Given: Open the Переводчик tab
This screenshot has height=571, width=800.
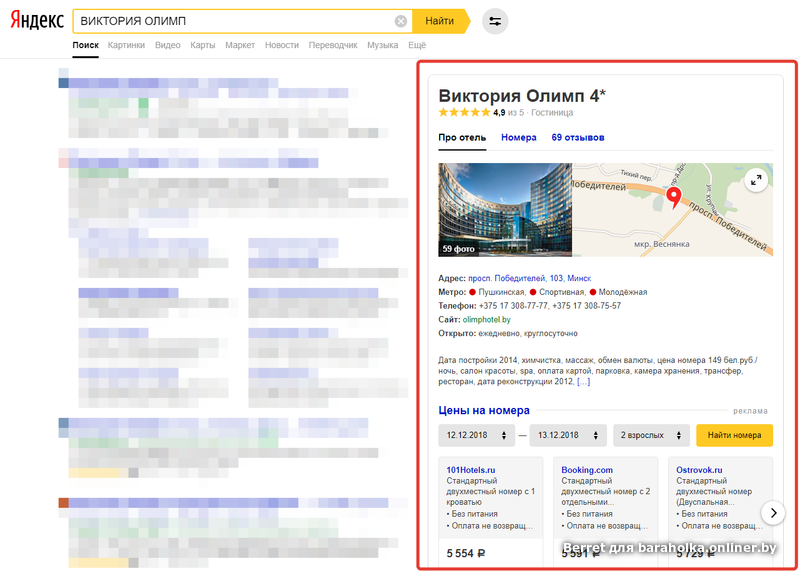Looking at the screenshot, I should tap(333, 45).
